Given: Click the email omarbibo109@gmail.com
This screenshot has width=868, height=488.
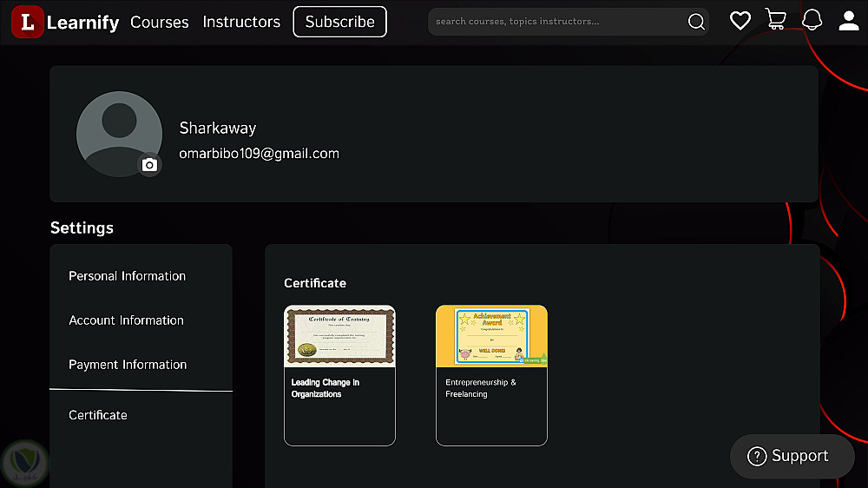Looking at the screenshot, I should (259, 154).
